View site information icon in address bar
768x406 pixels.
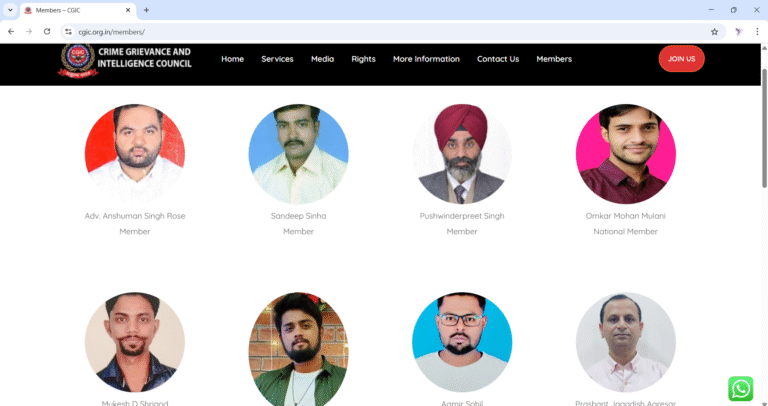tap(68, 31)
